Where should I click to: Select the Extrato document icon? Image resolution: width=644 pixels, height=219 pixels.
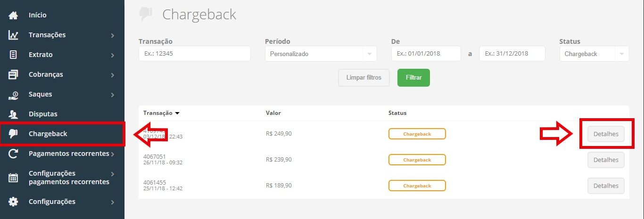pyautogui.click(x=13, y=55)
